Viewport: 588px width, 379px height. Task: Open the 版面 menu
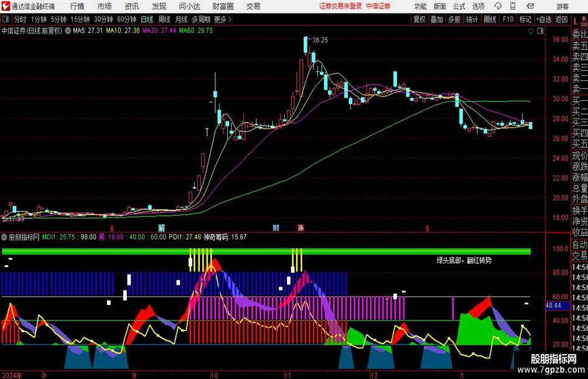(439, 6)
